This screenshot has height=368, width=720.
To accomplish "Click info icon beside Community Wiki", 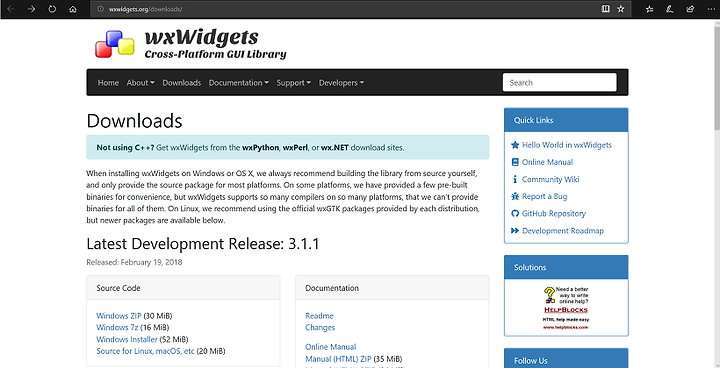I will [515, 179].
